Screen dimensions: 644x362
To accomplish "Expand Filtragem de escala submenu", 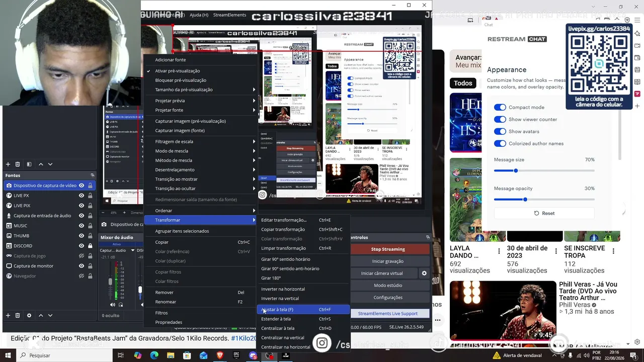I will (x=200, y=141).
